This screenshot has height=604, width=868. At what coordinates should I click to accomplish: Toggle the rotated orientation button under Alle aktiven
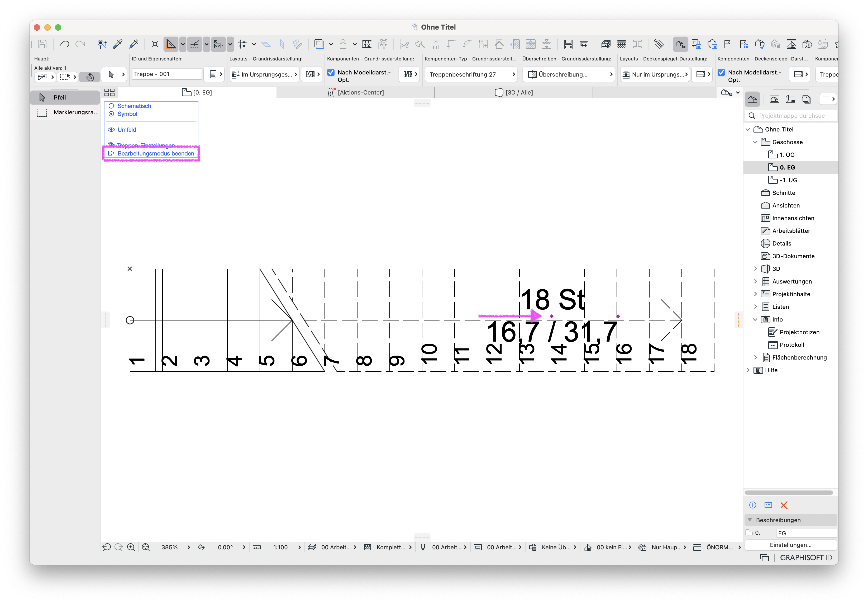pos(90,77)
